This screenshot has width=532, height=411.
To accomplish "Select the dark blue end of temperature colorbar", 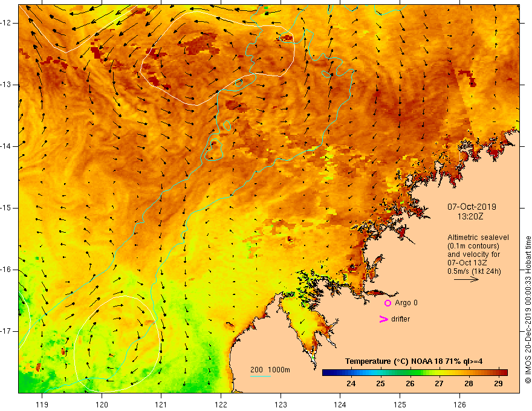I will pyautogui.click(x=328, y=373).
